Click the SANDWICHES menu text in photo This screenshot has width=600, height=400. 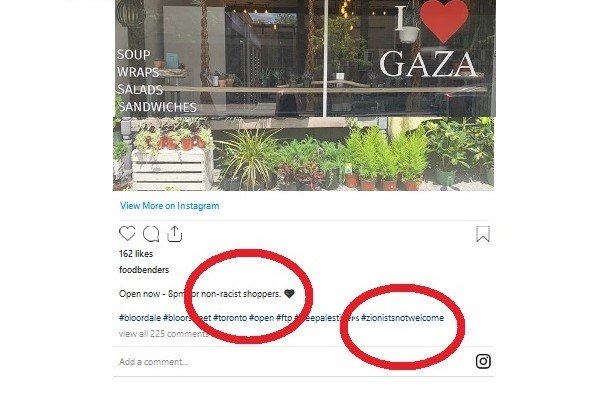click(157, 107)
